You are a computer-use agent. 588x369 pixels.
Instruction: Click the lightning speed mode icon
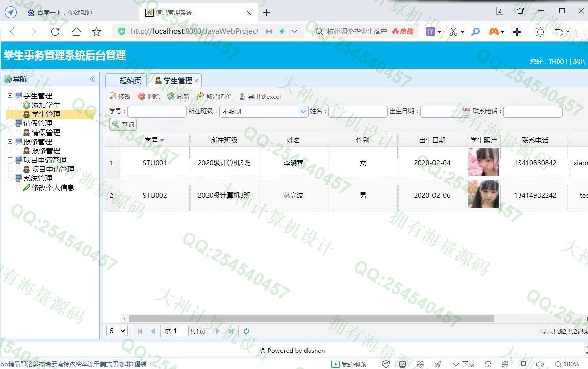(282, 31)
